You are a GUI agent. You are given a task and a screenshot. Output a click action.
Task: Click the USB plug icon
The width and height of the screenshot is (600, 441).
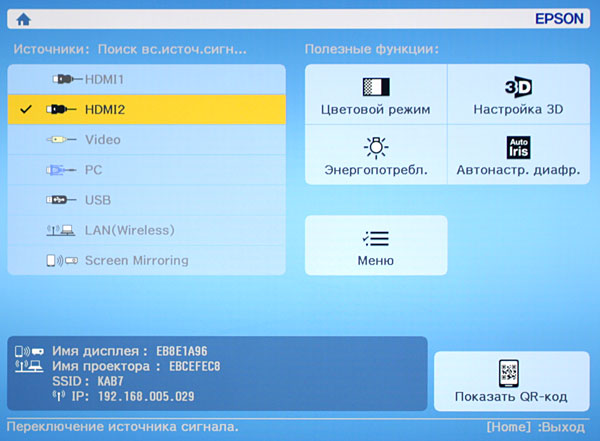coord(61,200)
